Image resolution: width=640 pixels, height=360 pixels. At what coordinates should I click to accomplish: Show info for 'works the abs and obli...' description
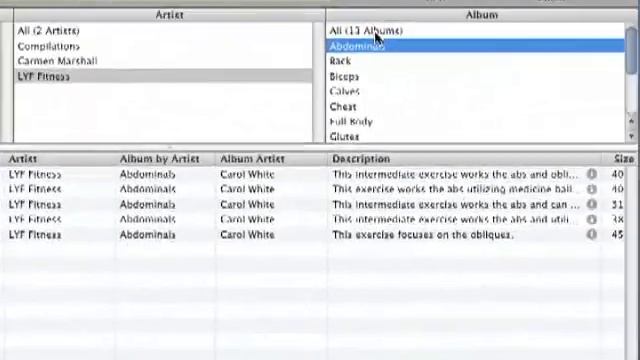pos(592,174)
